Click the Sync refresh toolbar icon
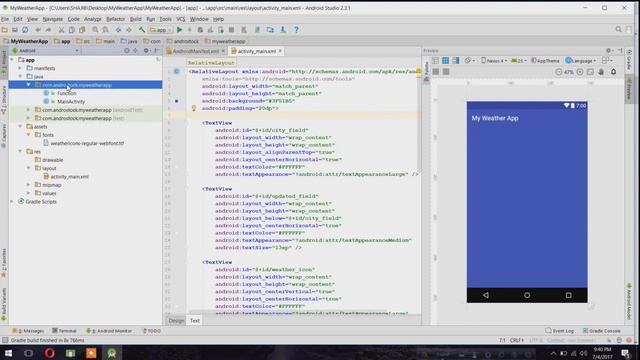The image size is (640, 360). pyautogui.click(x=25, y=30)
